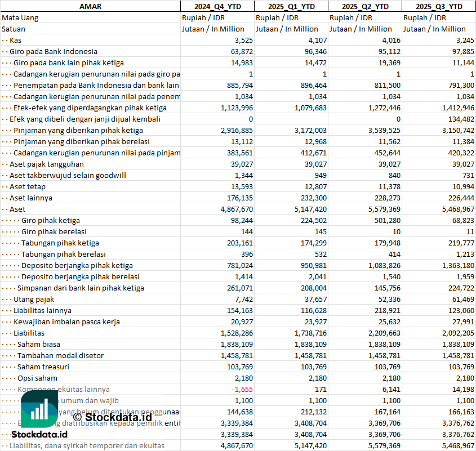
Task: Click value 14,198 in Komponen ekuitas lainnya
Action: (463, 389)
